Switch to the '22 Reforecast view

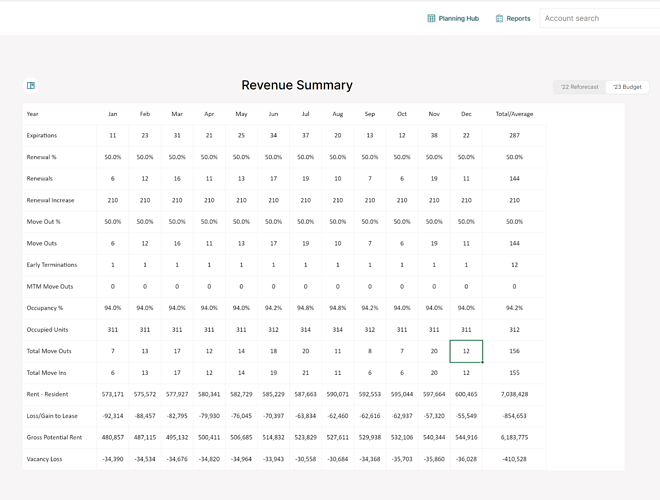(579, 87)
